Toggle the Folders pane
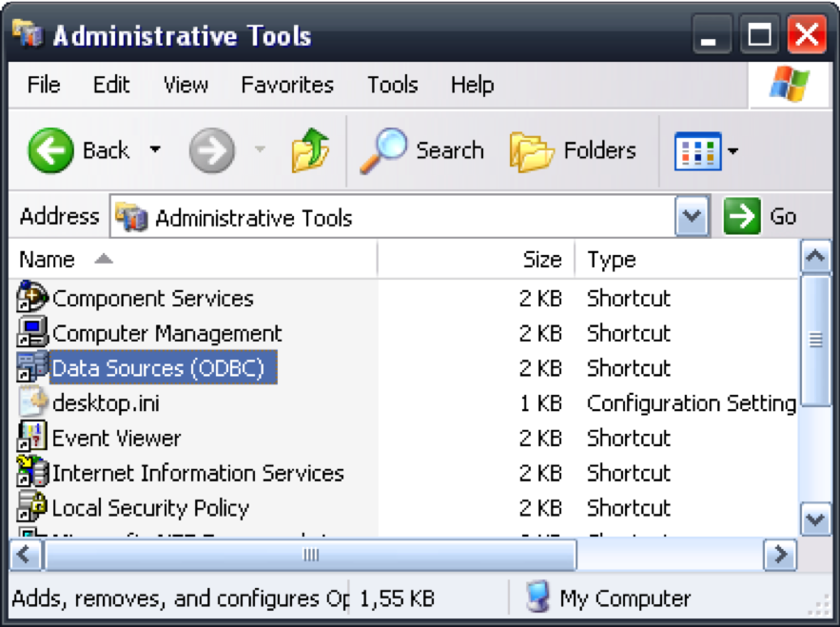This screenshot has height=627, width=840. (x=574, y=150)
